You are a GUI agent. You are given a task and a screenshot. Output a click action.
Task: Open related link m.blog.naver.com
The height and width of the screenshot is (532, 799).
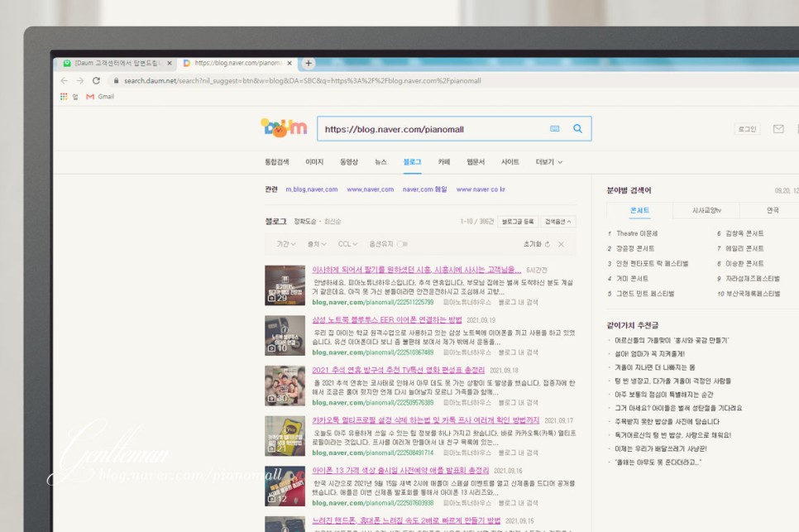pyautogui.click(x=311, y=189)
